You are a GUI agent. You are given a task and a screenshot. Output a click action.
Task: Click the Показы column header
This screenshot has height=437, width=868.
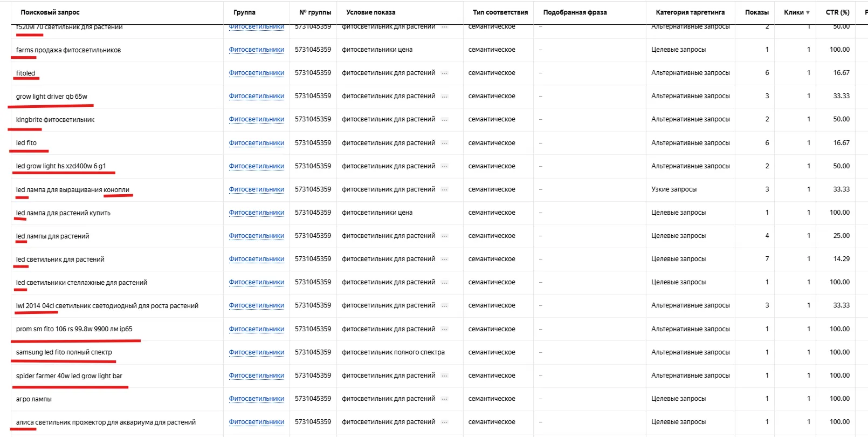(756, 12)
